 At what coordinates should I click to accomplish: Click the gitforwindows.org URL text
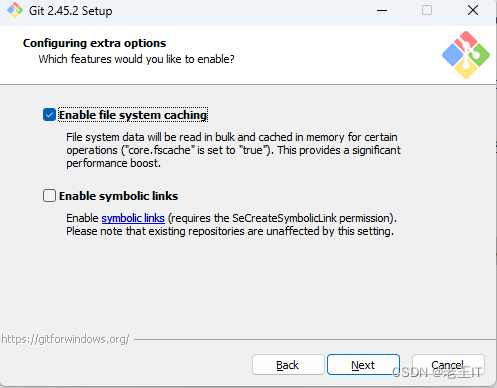tap(65, 339)
